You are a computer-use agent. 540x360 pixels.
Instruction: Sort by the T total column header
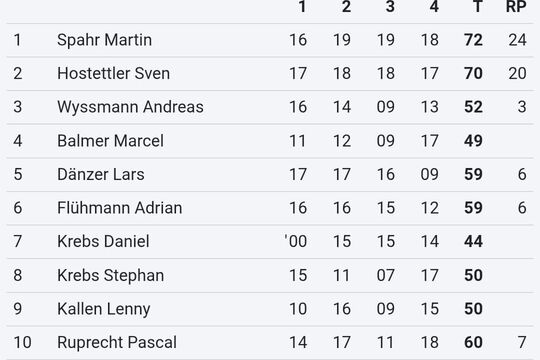click(477, 7)
